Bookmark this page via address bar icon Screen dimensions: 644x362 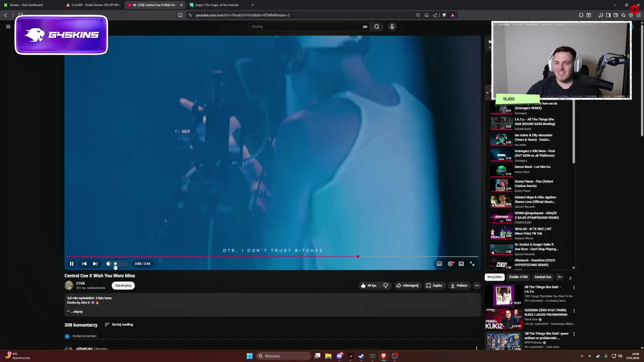click(x=180, y=15)
